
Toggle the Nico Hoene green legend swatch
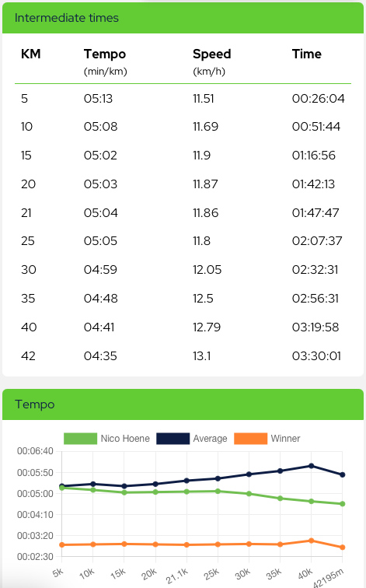(80, 439)
